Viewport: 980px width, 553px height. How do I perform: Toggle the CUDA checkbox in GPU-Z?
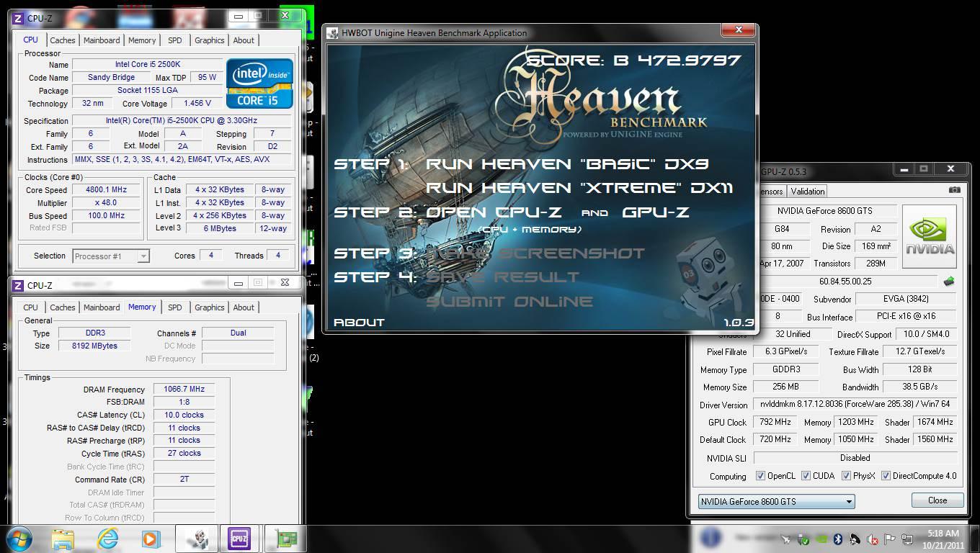(805, 476)
